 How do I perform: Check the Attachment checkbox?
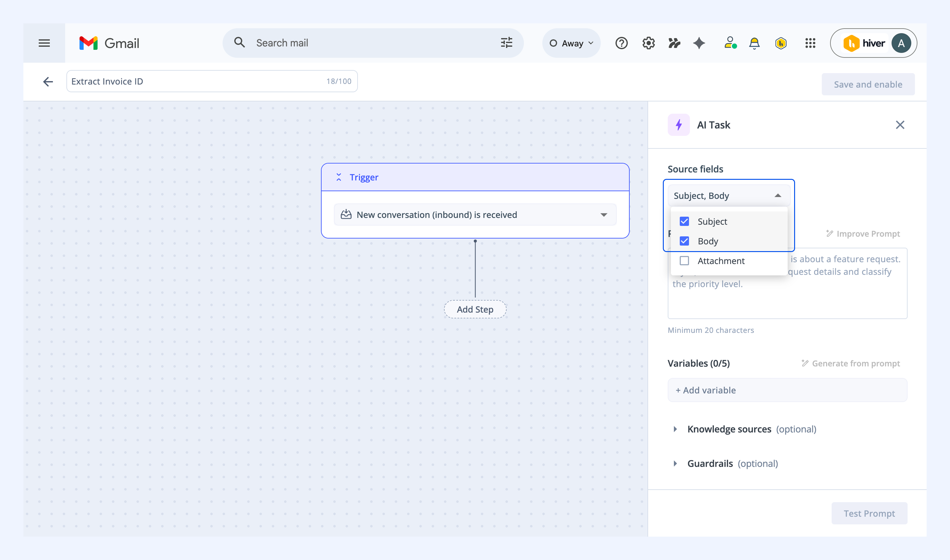684,260
